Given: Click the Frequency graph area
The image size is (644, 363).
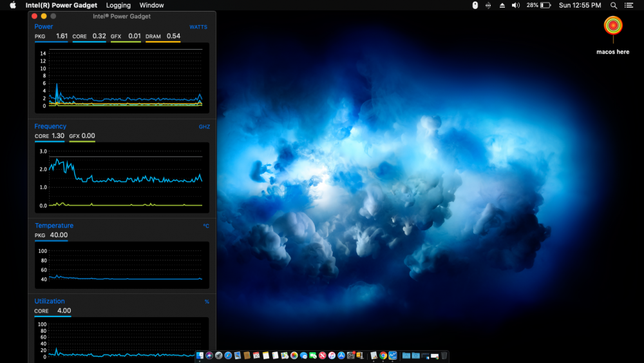Looking at the screenshot, I should point(122,177).
